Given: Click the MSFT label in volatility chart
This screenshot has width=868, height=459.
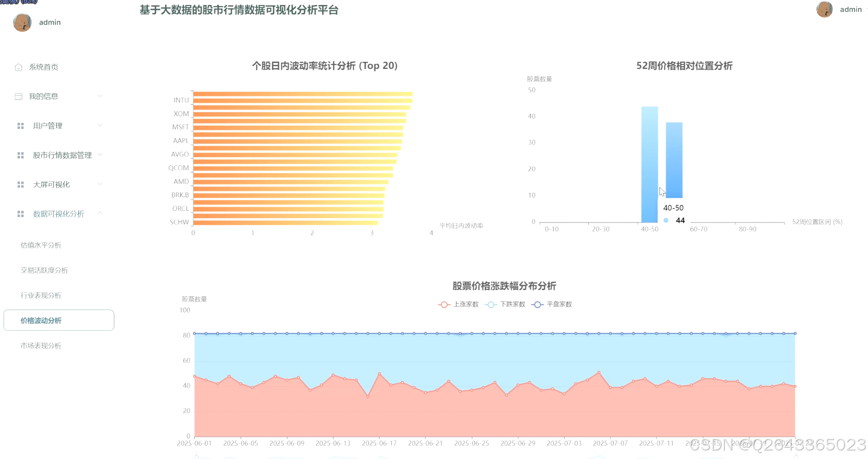Looking at the screenshot, I should click(180, 127).
